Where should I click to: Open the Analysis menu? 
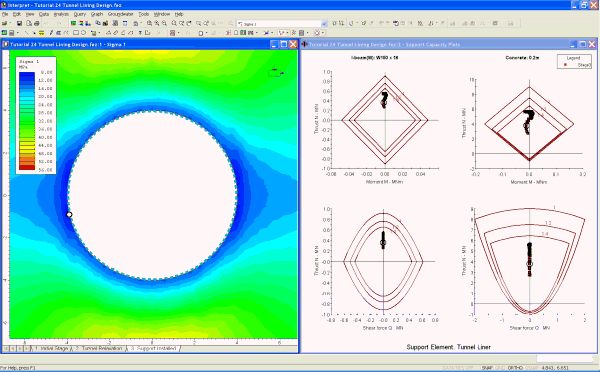[61, 14]
